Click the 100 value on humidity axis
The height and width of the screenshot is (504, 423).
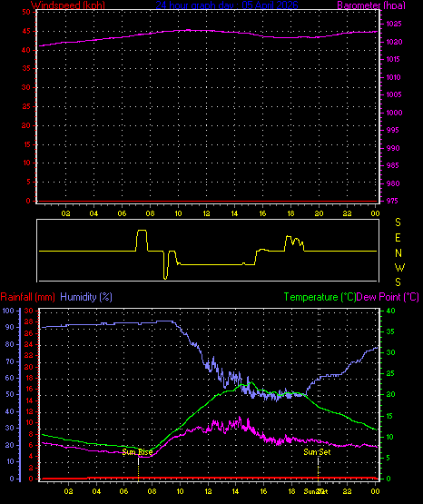pos(8,311)
